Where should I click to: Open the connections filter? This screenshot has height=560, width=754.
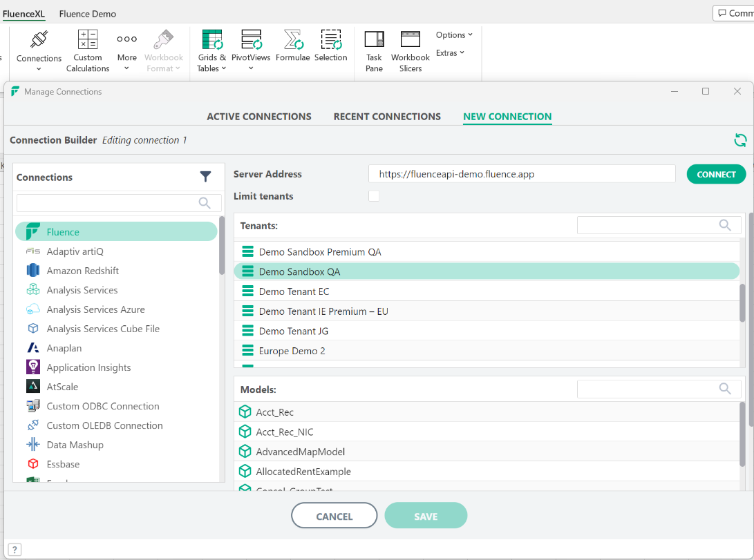[205, 177]
